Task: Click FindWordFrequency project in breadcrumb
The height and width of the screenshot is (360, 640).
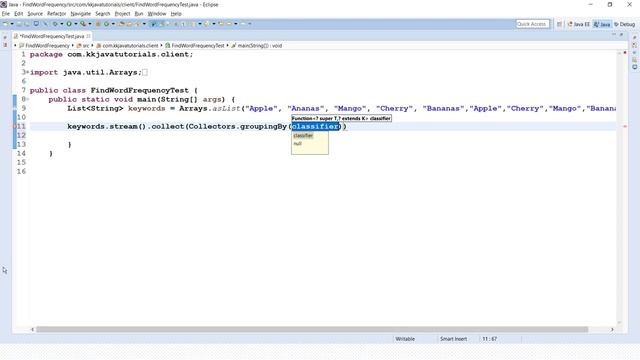Action: (x=44, y=46)
